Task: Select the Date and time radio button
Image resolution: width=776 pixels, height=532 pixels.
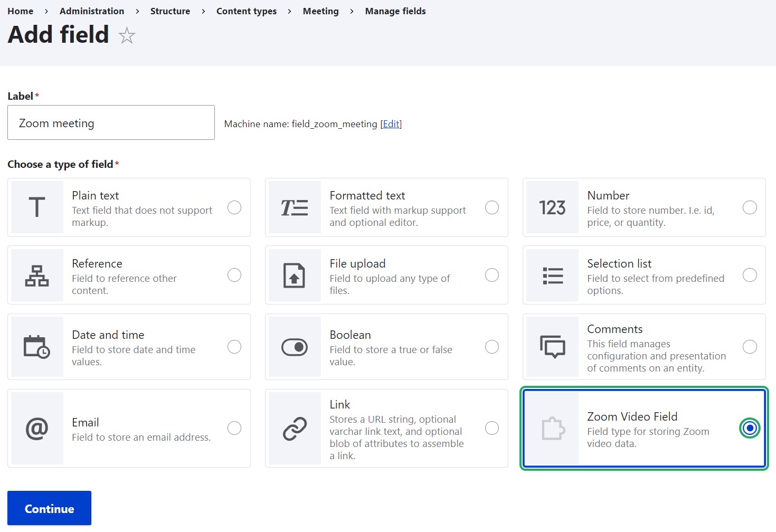Action: click(234, 347)
